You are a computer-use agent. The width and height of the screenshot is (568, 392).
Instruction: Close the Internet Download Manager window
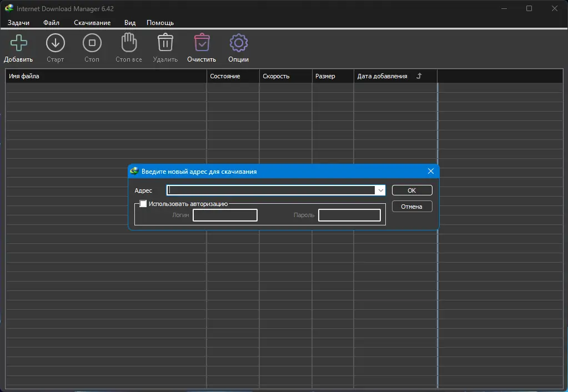(x=555, y=8)
